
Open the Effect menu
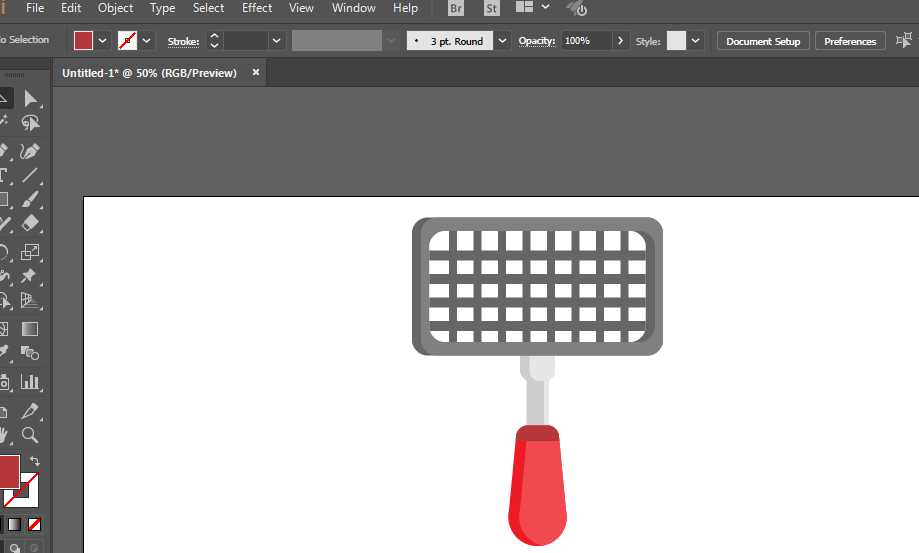[257, 8]
